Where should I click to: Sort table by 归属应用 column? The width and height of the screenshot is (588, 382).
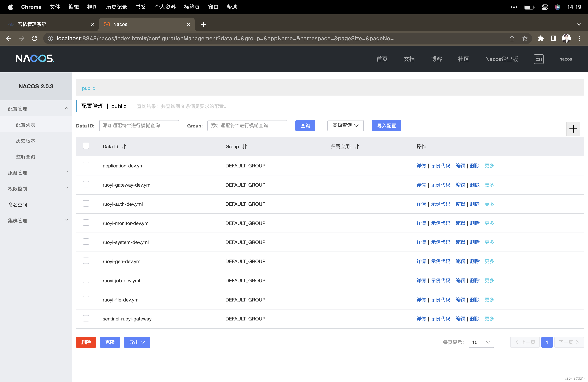coord(357,146)
